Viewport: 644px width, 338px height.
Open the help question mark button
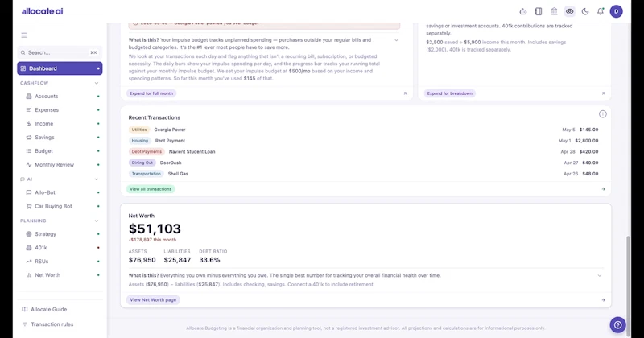point(617,325)
